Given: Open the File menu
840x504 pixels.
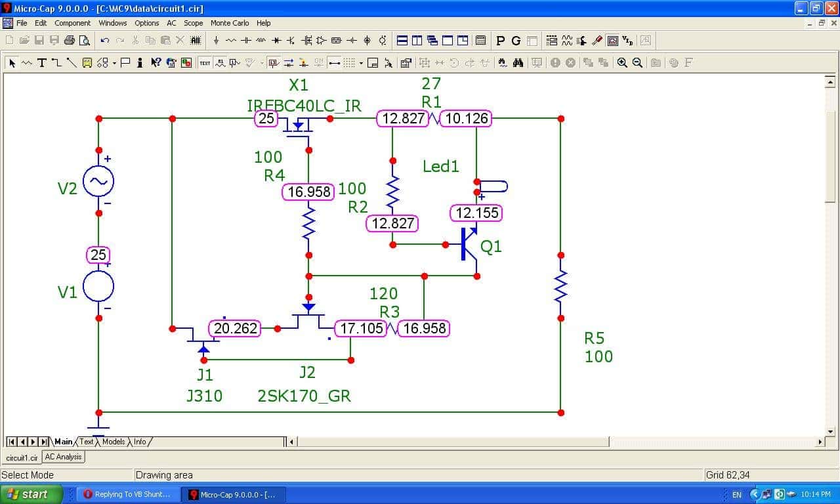Looking at the screenshot, I should (x=22, y=23).
